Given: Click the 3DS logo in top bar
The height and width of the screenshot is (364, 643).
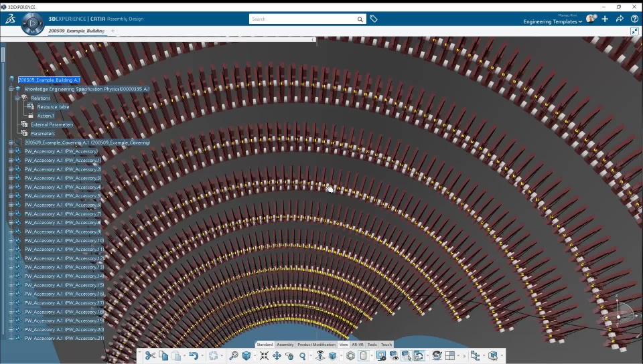Looking at the screenshot, I should [10, 19].
